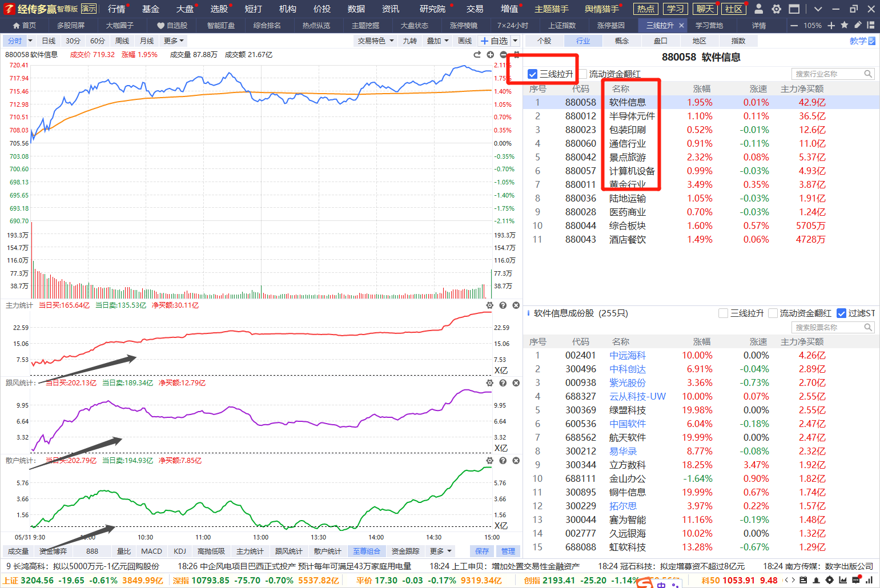This screenshot has width=880, height=588.
Task: Click the panel layout icon after the pencil
Action: coord(871,25)
